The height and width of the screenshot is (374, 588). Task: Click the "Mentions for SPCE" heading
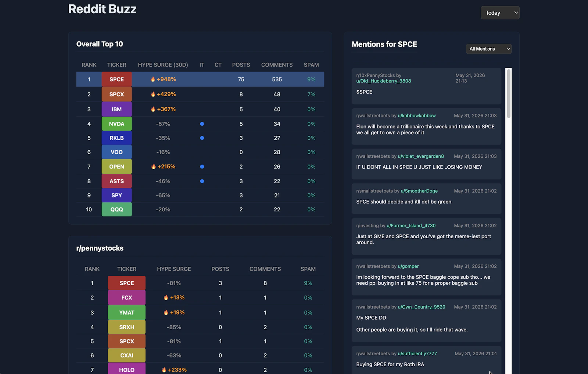pyautogui.click(x=384, y=44)
